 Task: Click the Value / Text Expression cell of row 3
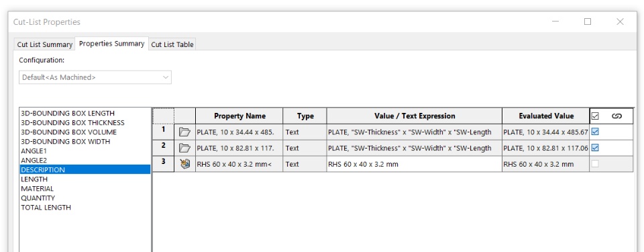[x=414, y=164]
